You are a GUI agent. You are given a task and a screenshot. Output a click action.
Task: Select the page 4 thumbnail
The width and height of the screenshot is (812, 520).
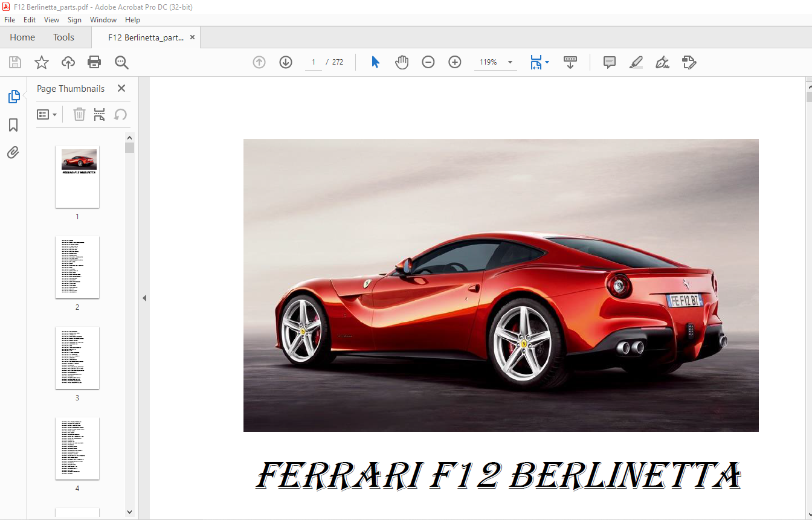77,449
